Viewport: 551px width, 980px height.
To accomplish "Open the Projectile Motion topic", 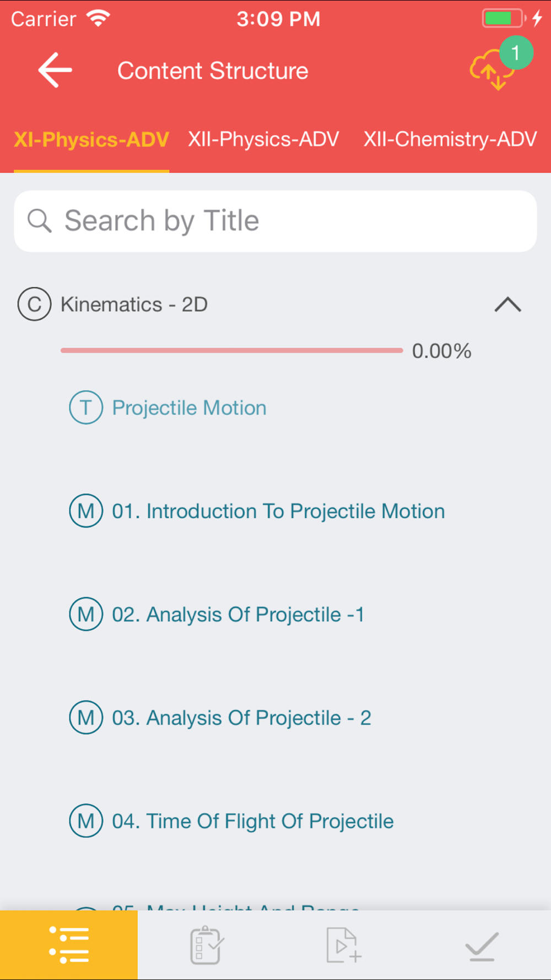I will coord(189,408).
